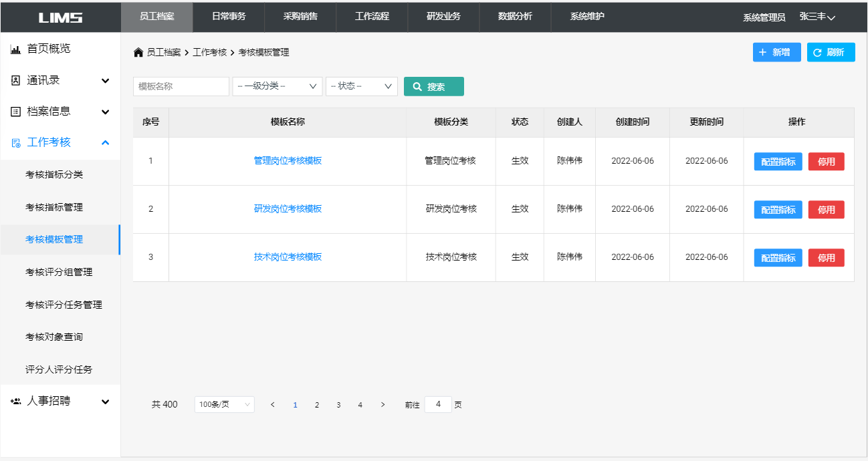The image size is (868, 461).
Task: Click 停用 for 技术岗位考核模板 row
Action: pyautogui.click(x=826, y=258)
